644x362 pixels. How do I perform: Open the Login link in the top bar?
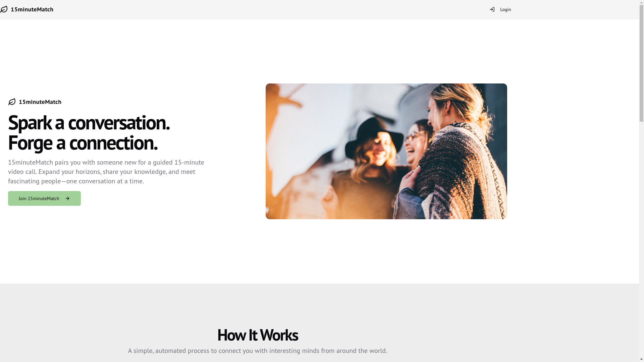tap(505, 9)
